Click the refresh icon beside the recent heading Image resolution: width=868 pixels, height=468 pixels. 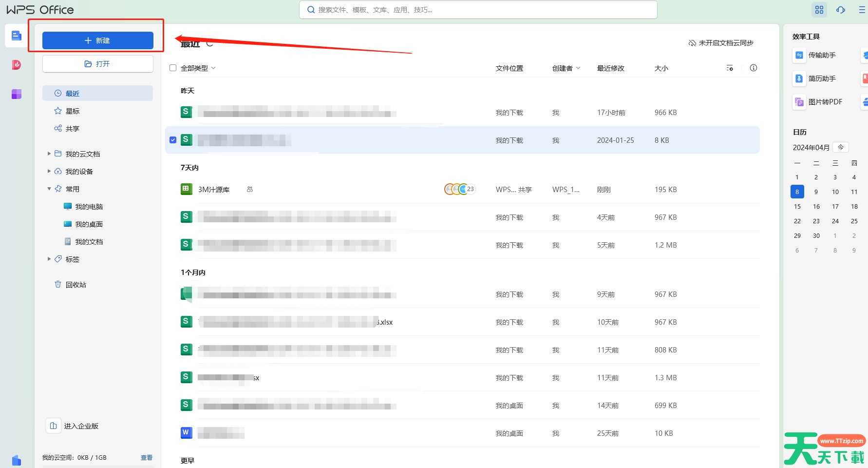pos(209,43)
